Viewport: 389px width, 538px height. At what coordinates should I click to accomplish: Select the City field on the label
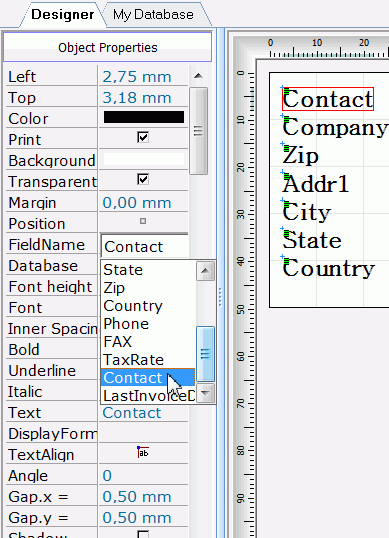(306, 212)
